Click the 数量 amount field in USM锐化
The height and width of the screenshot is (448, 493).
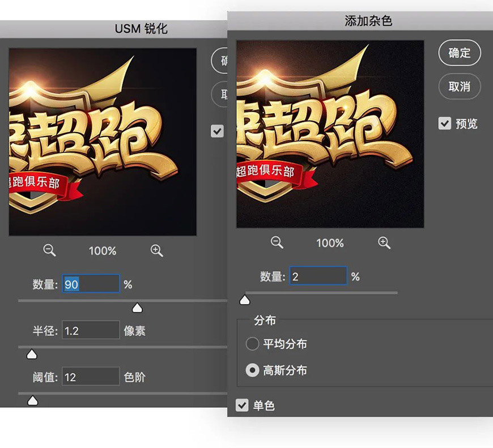point(91,284)
